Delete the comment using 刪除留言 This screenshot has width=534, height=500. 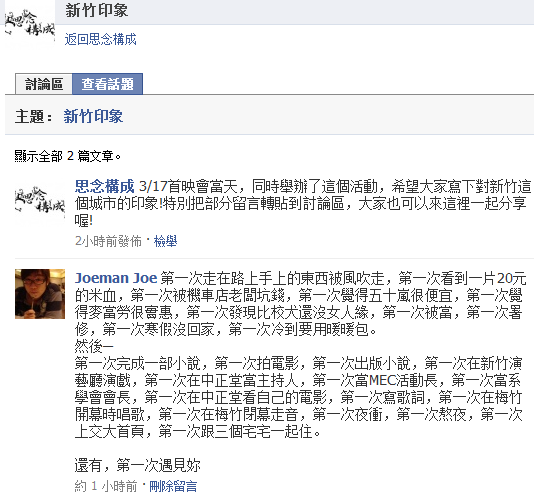[173, 486]
